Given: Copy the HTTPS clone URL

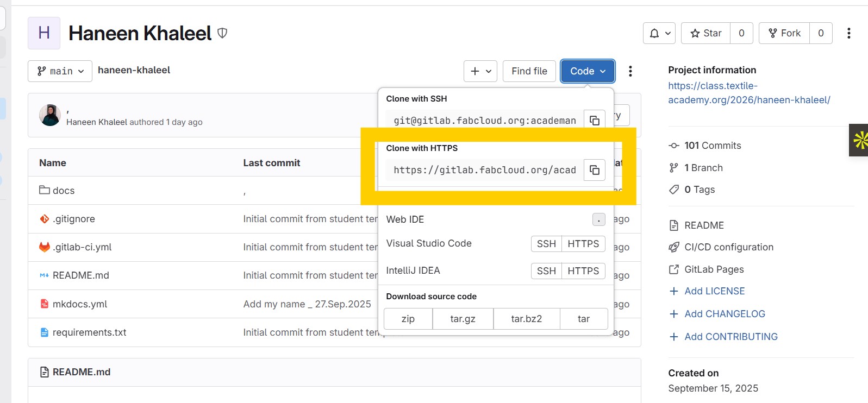Looking at the screenshot, I should (x=594, y=170).
